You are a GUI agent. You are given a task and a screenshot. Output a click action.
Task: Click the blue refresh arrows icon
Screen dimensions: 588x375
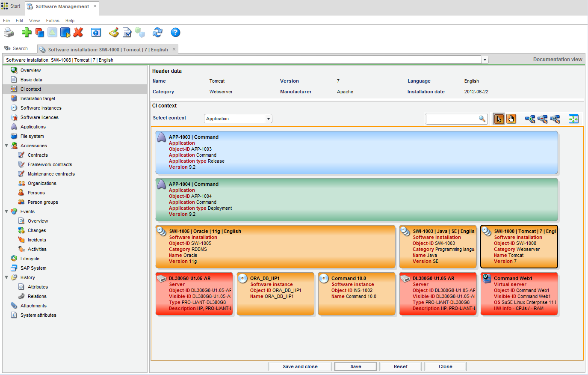pyautogui.click(x=157, y=33)
